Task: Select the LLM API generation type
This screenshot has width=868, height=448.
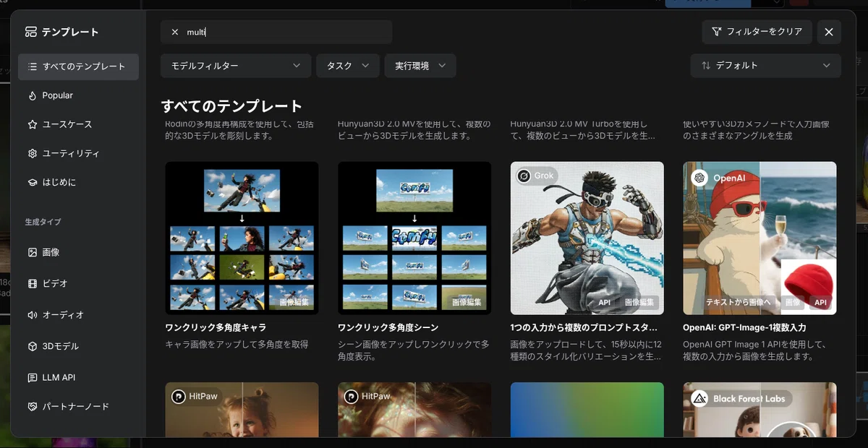Action: click(78, 377)
